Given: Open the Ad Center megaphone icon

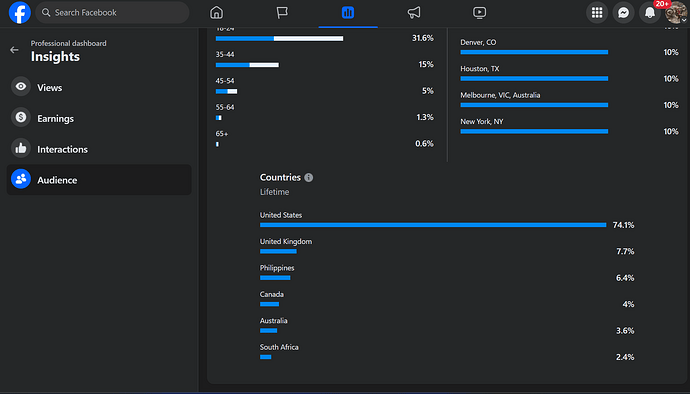Looking at the screenshot, I should [414, 12].
